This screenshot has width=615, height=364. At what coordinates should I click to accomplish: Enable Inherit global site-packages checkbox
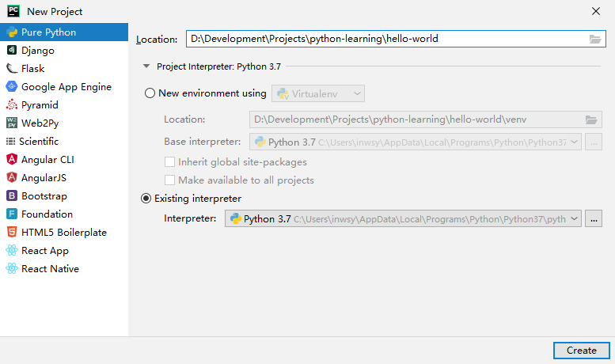coord(169,162)
